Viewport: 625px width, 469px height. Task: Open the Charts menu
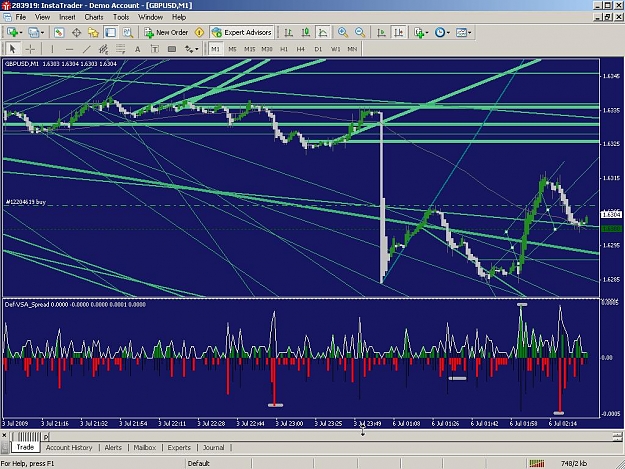click(x=94, y=17)
